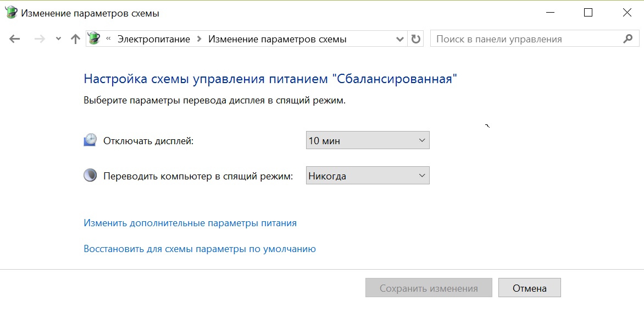Image resolution: width=644 pixels, height=317 pixels.
Task: Select the "Изменение параметров схемы" breadcrumb
Action: [x=277, y=39]
